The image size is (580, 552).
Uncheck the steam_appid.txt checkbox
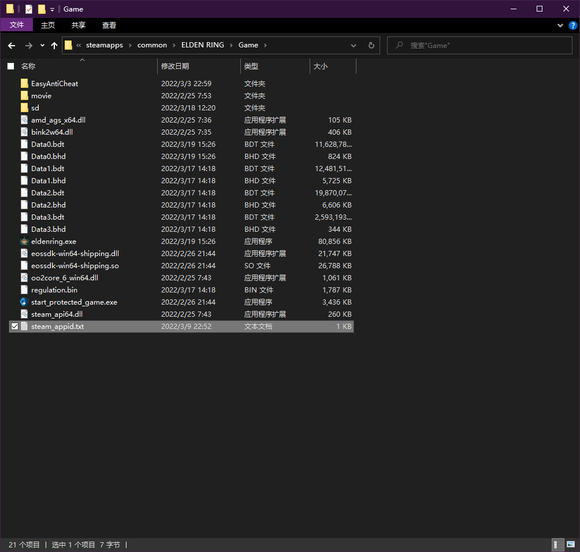[14, 326]
